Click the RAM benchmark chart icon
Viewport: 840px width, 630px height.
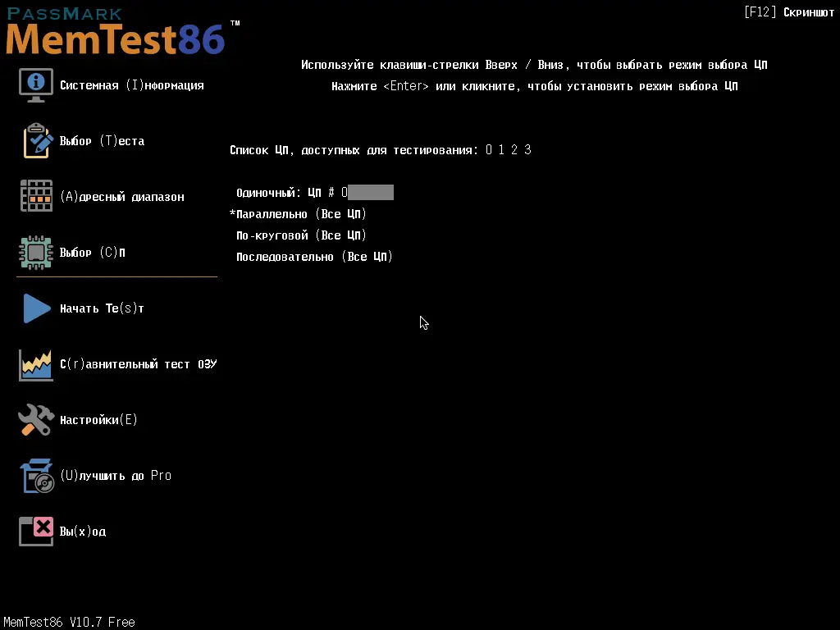(36, 365)
